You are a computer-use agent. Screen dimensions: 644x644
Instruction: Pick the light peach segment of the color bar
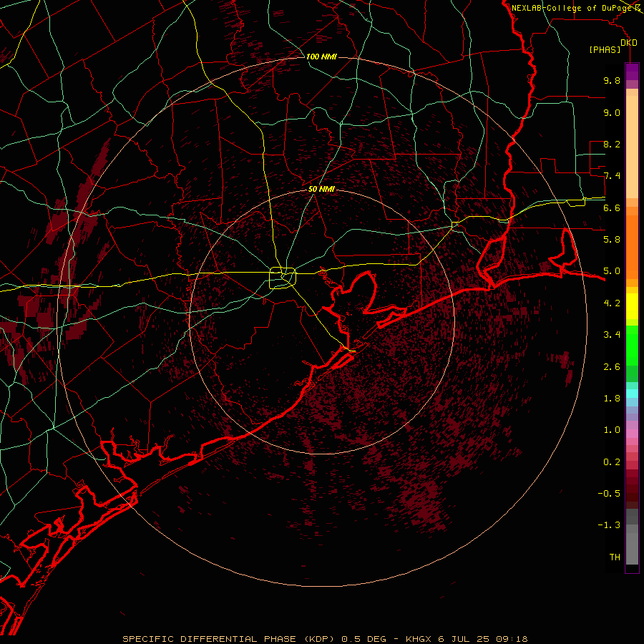point(632,148)
